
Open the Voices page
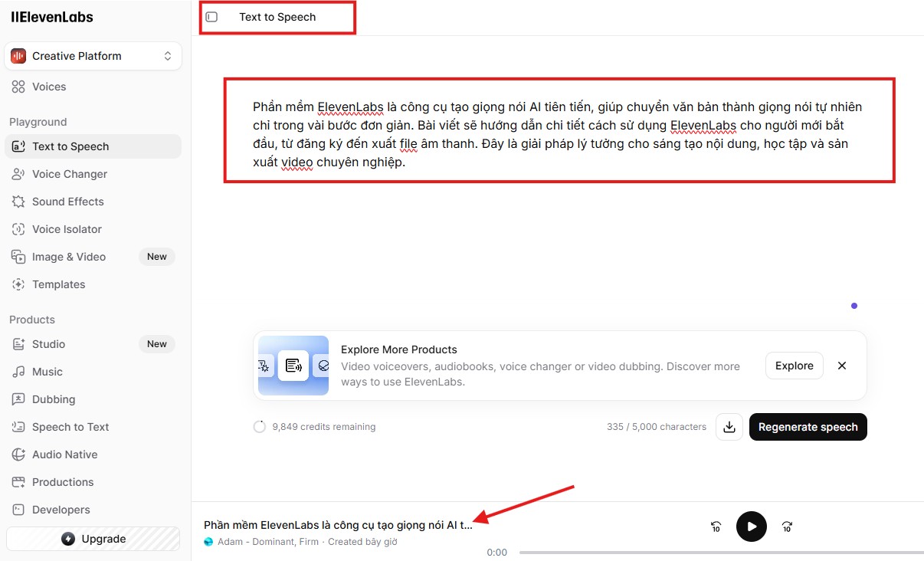click(49, 87)
